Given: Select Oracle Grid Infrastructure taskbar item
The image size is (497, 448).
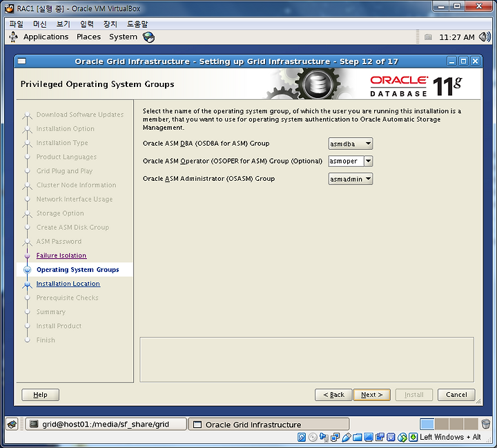Looking at the screenshot, I should (x=269, y=425).
